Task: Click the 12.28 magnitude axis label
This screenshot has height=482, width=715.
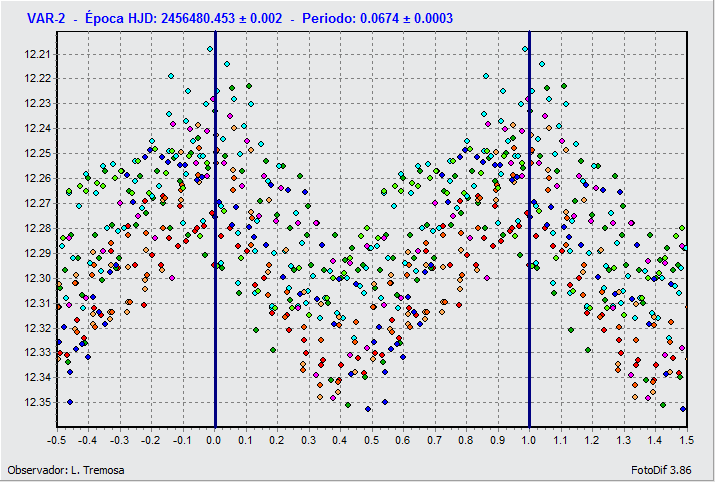Action: (36, 228)
